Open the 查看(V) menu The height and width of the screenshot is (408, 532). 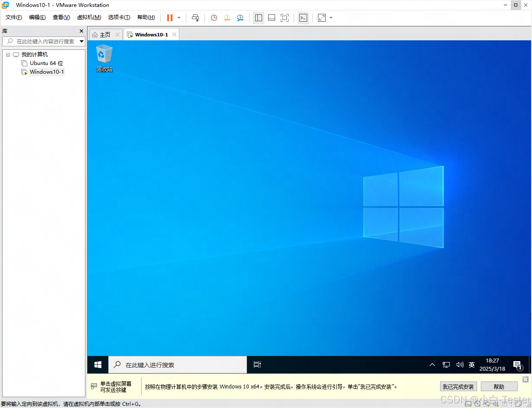pyautogui.click(x=61, y=17)
